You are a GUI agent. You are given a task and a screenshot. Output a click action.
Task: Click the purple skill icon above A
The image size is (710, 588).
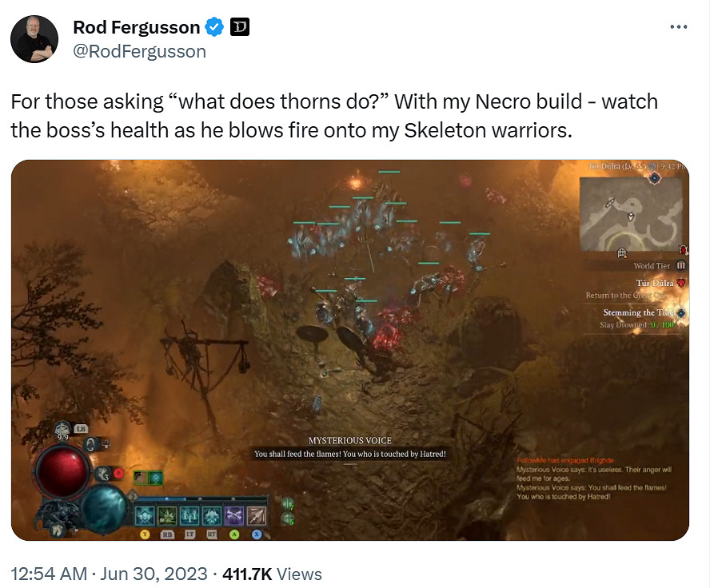(x=234, y=515)
